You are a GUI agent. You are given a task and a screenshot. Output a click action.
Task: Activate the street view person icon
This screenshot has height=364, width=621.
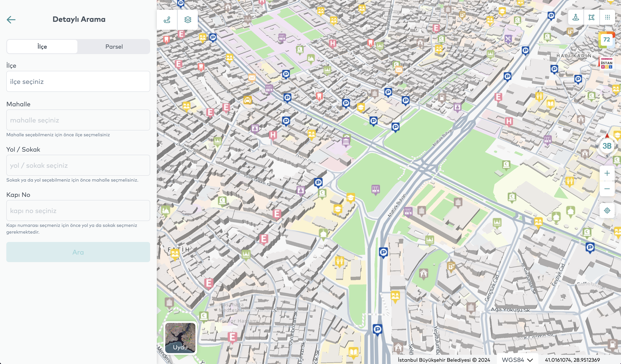tap(576, 17)
